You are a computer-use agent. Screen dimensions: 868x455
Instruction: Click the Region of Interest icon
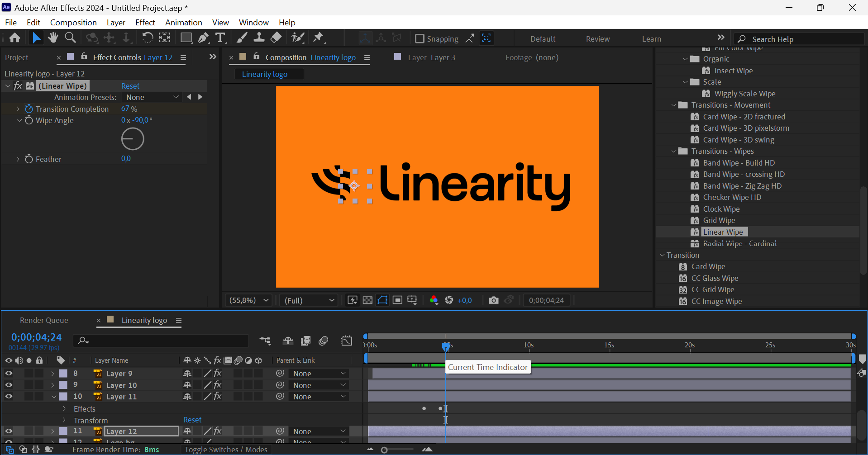click(x=397, y=300)
